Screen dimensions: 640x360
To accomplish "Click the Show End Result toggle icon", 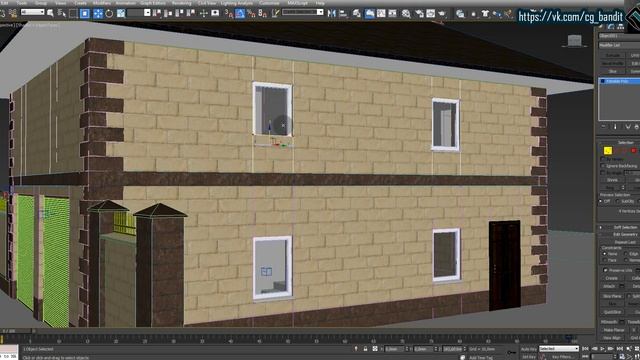I will tap(615, 127).
